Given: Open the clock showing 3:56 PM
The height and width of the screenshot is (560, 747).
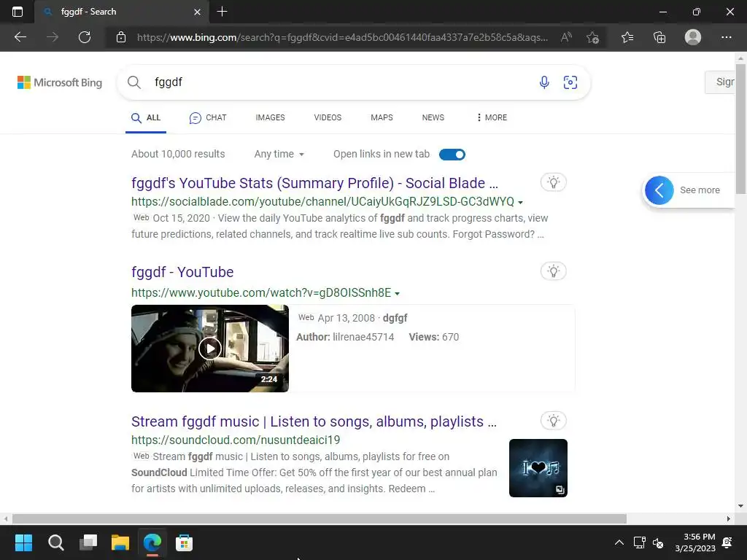Looking at the screenshot, I should 695,542.
